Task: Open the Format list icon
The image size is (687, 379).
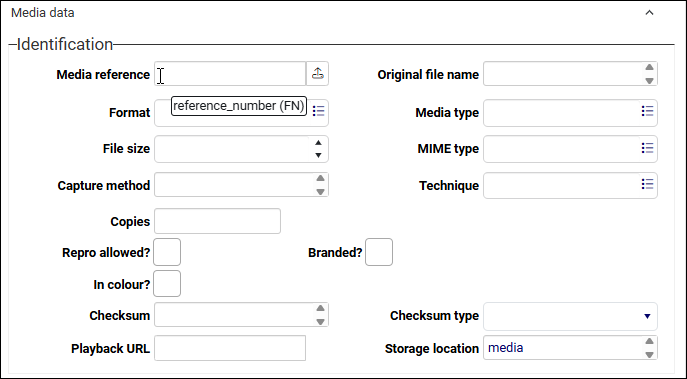Action: 319,111
